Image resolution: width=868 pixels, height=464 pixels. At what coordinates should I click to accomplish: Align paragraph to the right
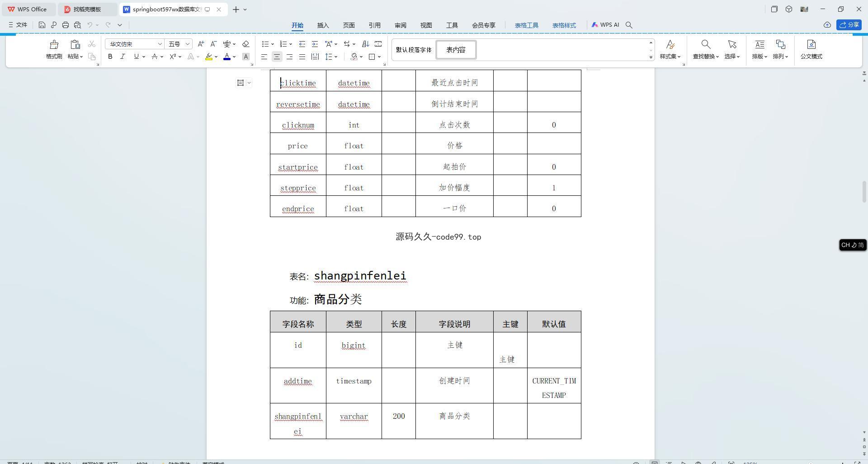pos(289,57)
